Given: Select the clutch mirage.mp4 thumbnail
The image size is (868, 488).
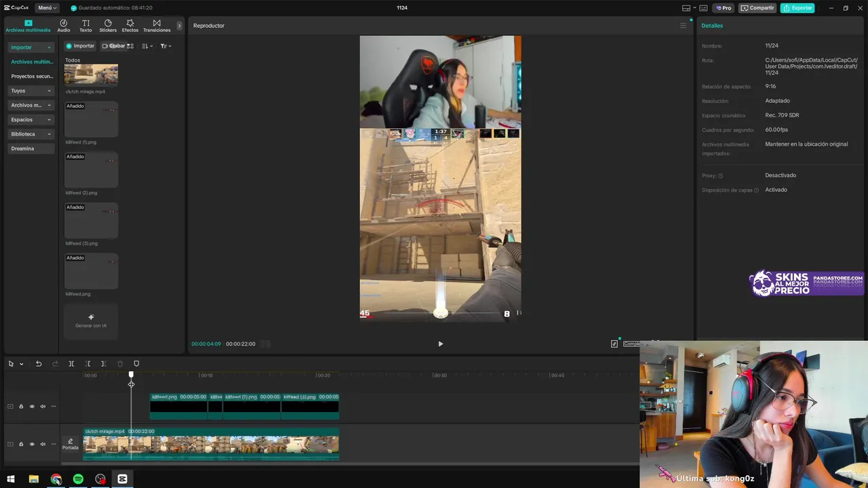Looking at the screenshot, I should pyautogui.click(x=91, y=75).
